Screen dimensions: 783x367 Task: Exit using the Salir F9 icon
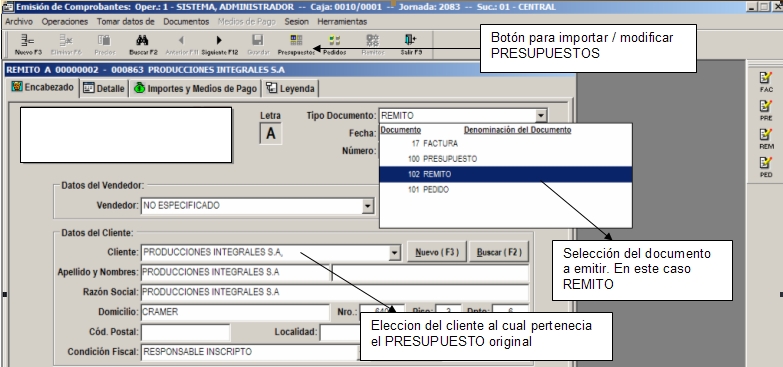[410, 44]
